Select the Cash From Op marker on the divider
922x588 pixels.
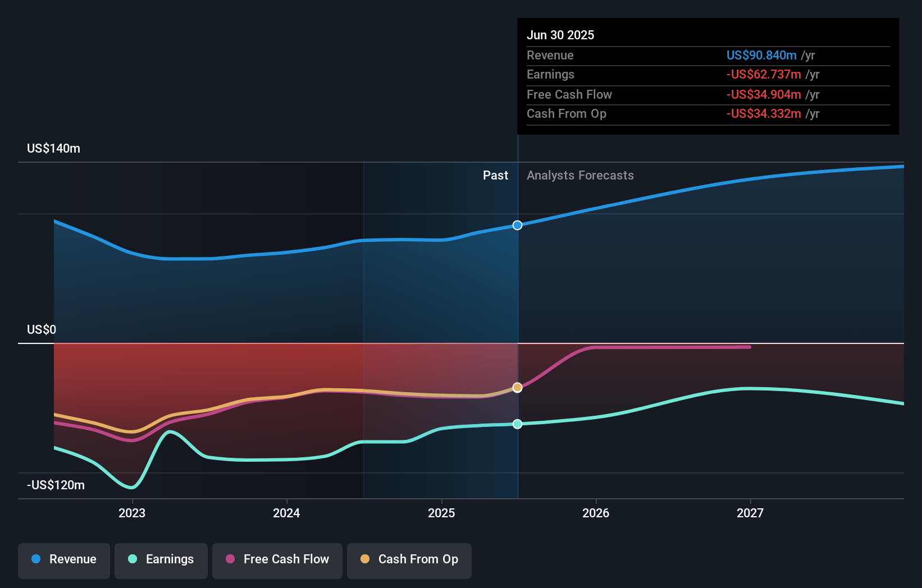517,387
